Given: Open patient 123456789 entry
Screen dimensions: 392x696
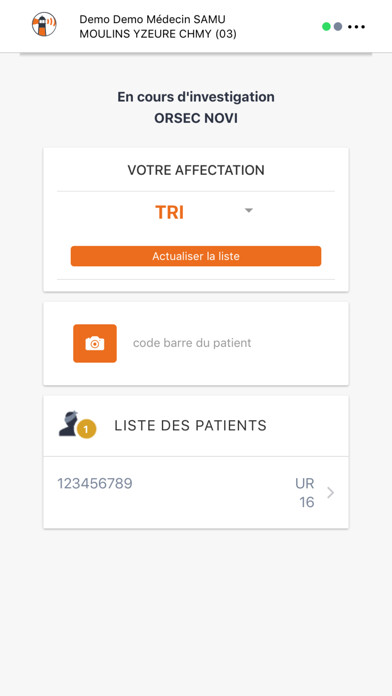Looking at the screenshot, I should 196,493.
